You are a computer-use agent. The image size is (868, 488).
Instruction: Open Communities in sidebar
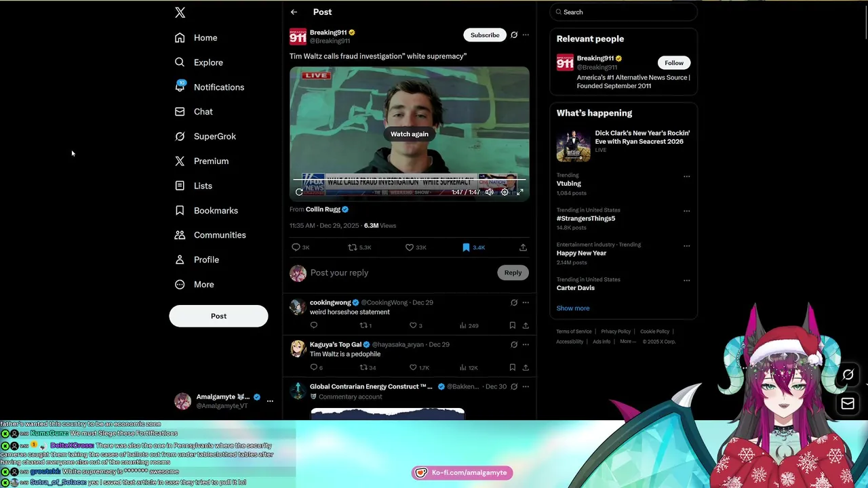tap(210, 235)
